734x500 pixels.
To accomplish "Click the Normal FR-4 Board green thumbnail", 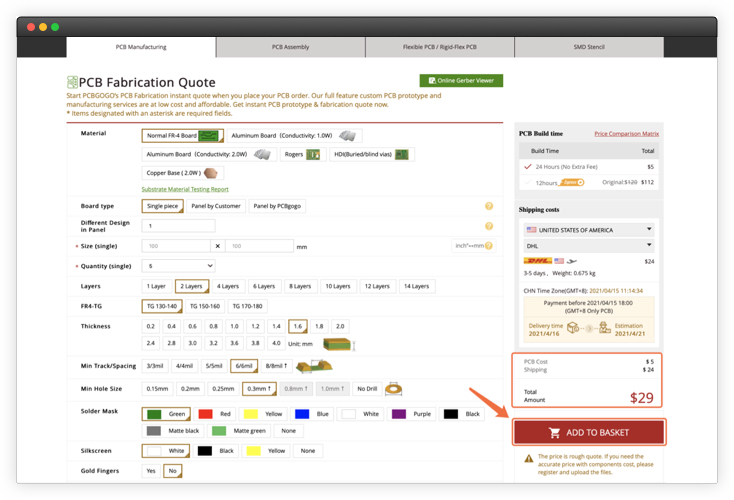I will pos(209,136).
